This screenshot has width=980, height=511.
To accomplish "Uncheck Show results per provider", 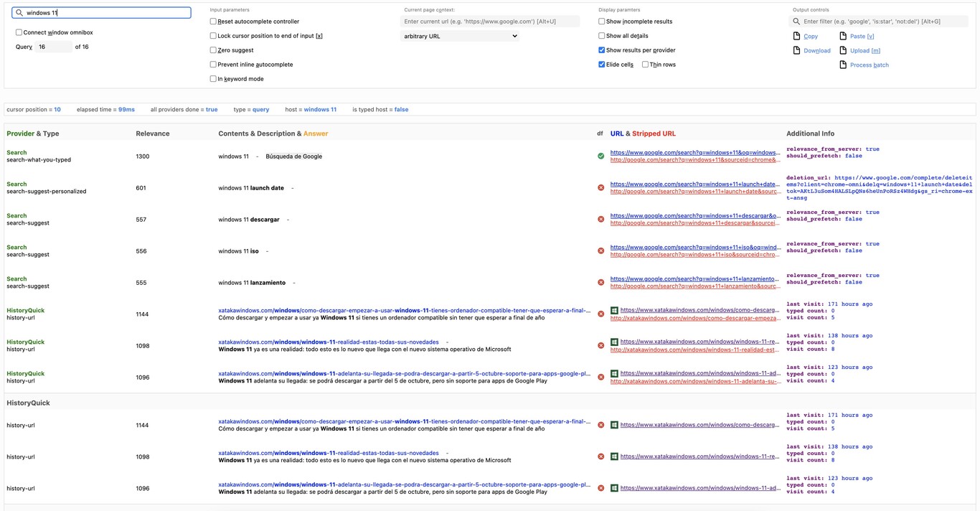I will 602,50.
